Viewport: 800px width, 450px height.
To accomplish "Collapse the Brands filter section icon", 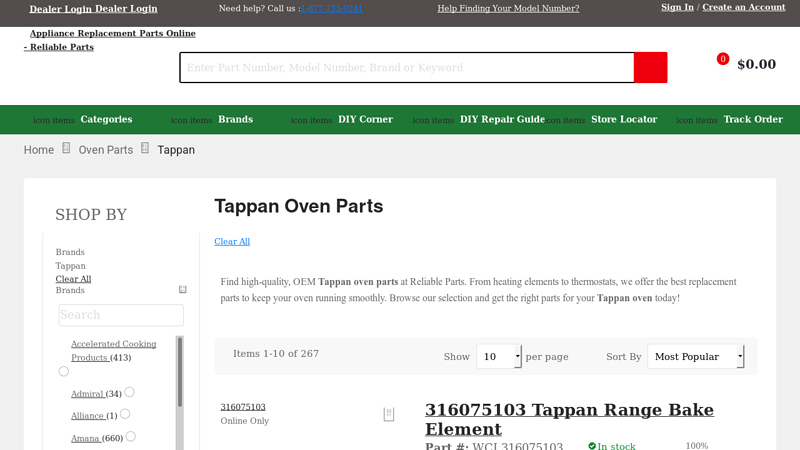I will point(183,290).
